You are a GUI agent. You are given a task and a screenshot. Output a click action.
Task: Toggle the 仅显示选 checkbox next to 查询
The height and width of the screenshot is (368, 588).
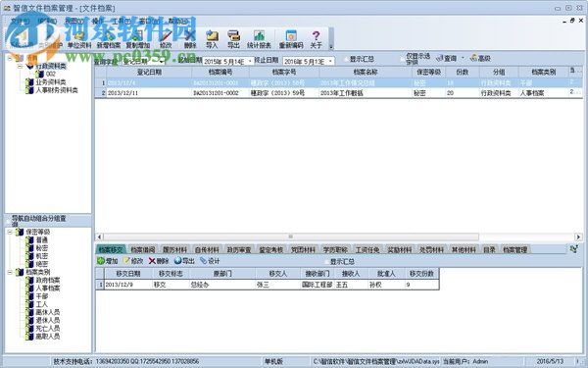pyautogui.click(x=403, y=59)
